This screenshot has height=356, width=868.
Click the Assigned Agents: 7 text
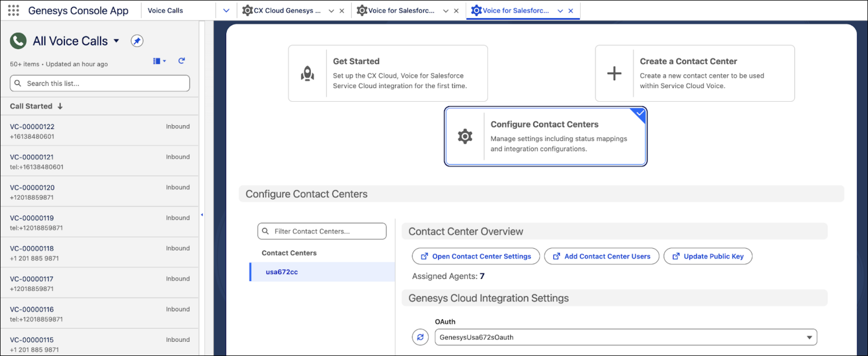448,276
